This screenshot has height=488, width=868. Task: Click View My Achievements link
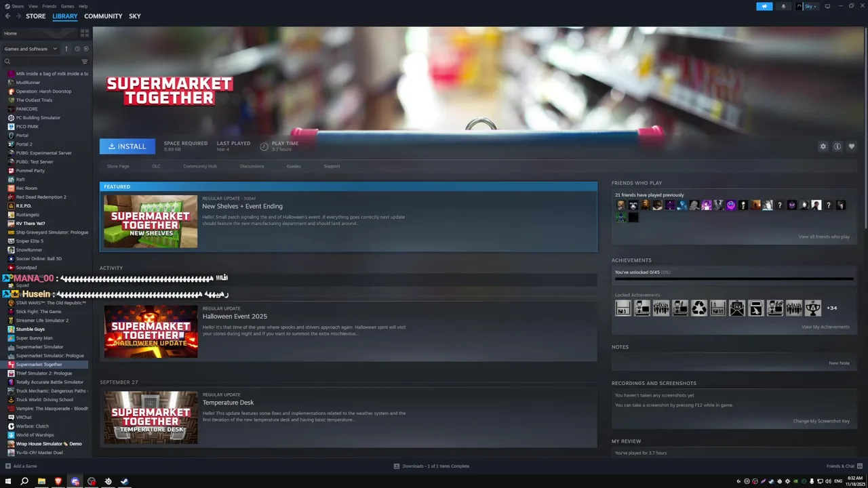[825, 327]
